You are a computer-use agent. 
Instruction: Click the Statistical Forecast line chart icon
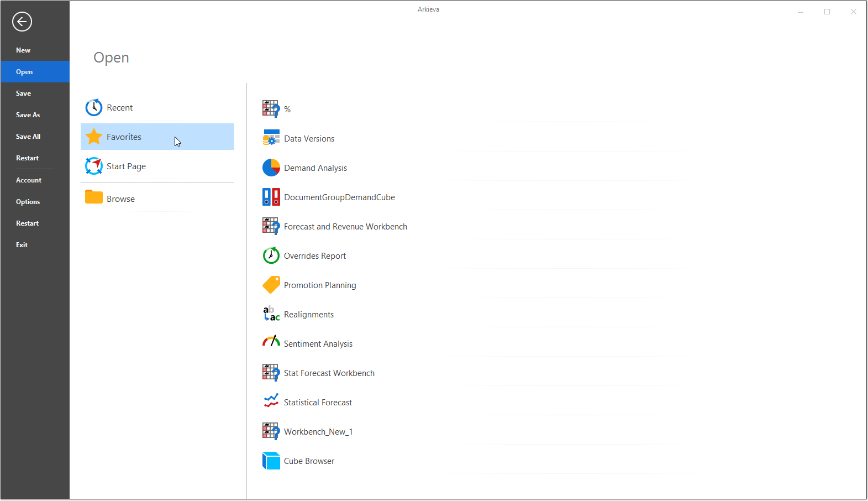(271, 401)
